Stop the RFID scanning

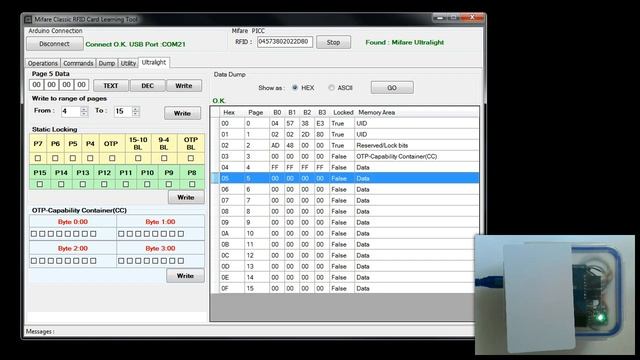[333, 42]
